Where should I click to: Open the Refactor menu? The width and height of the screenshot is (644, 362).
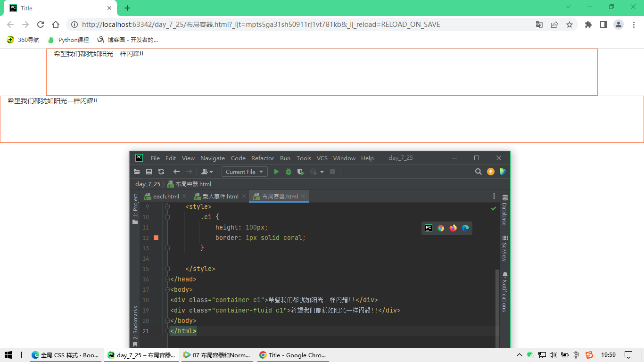262,158
